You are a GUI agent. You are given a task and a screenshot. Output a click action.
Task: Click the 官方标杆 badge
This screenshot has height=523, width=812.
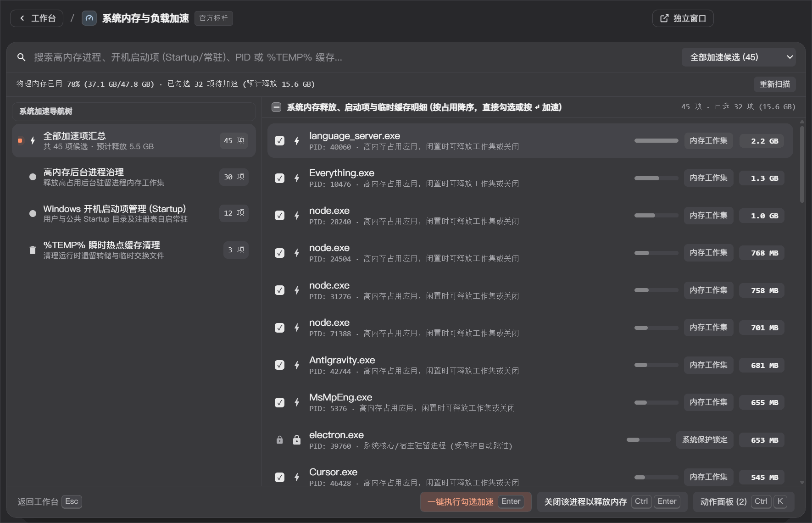click(213, 18)
